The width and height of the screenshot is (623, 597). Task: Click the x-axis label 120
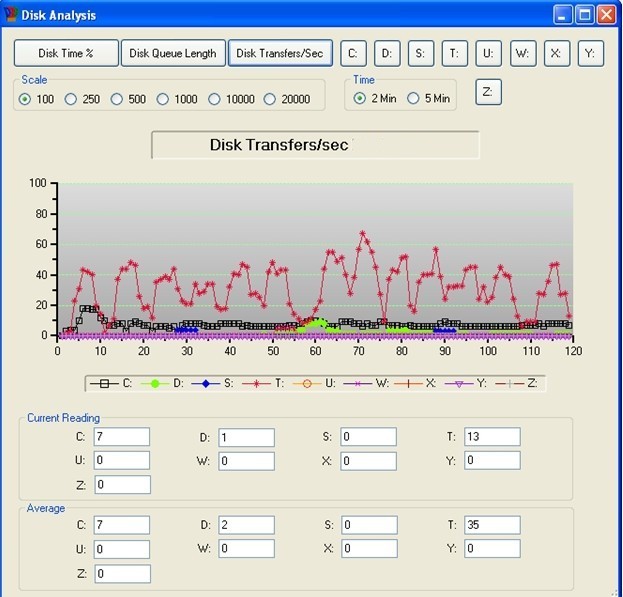tap(573, 351)
